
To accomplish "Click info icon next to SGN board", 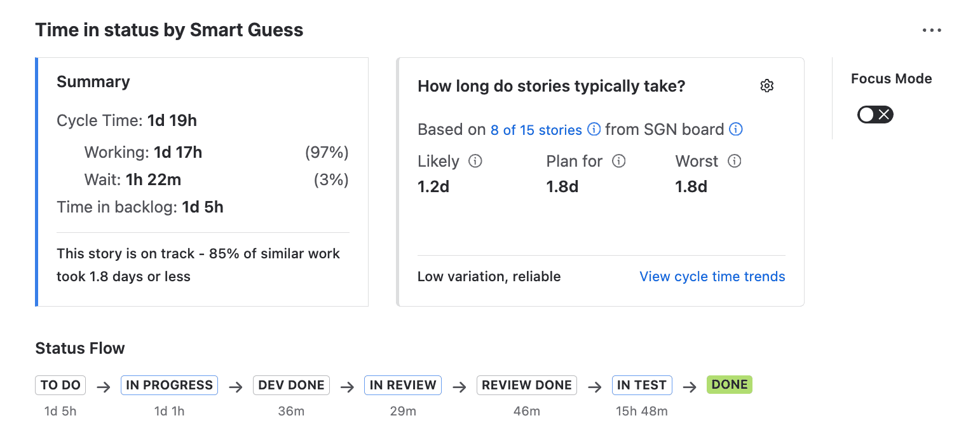I will [735, 130].
